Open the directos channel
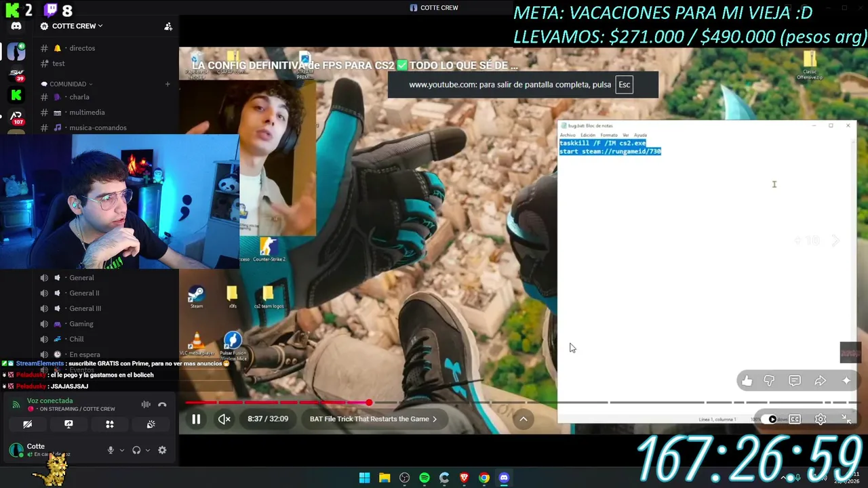This screenshot has width=868, height=488. 82,48
